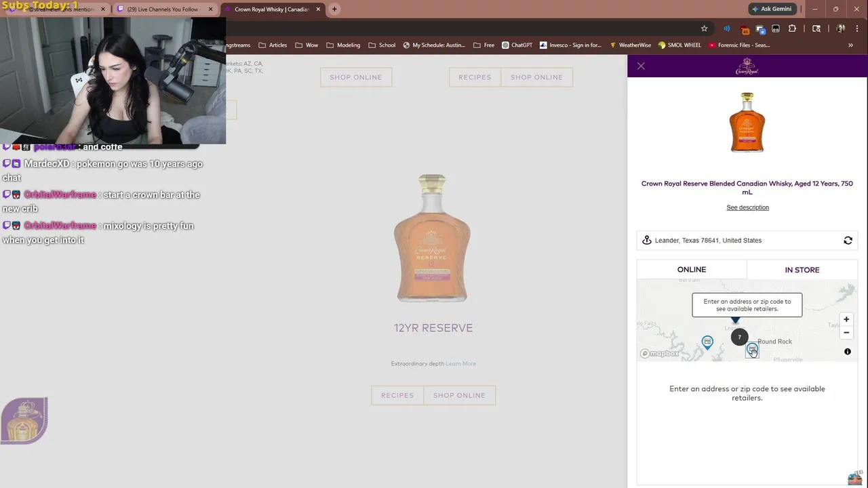Open the ChatGPT bookmark

coord(517,45)
